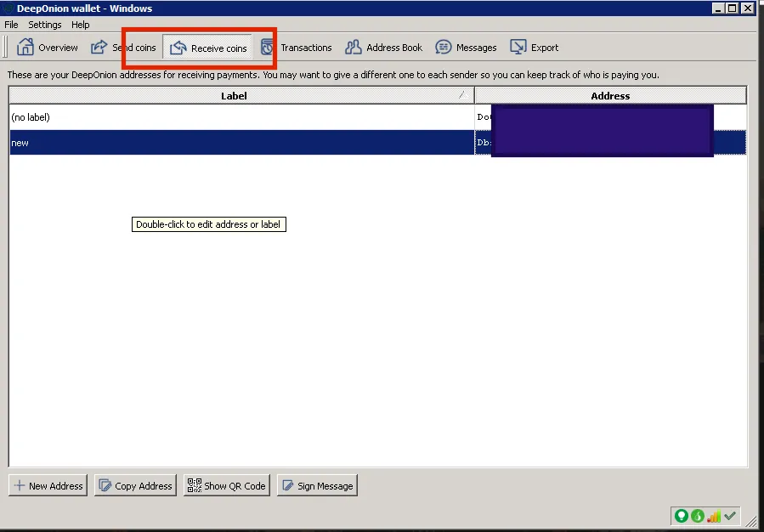764x532 pixels.
Task: Open the Settings menu
Action: pos(45,25)
